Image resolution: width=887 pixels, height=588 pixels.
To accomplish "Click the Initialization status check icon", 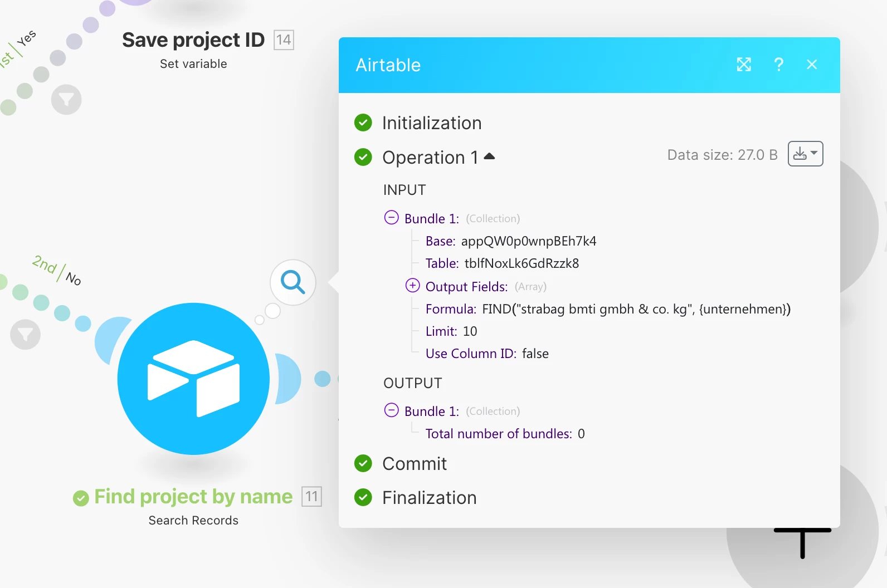I will [363, 122].
